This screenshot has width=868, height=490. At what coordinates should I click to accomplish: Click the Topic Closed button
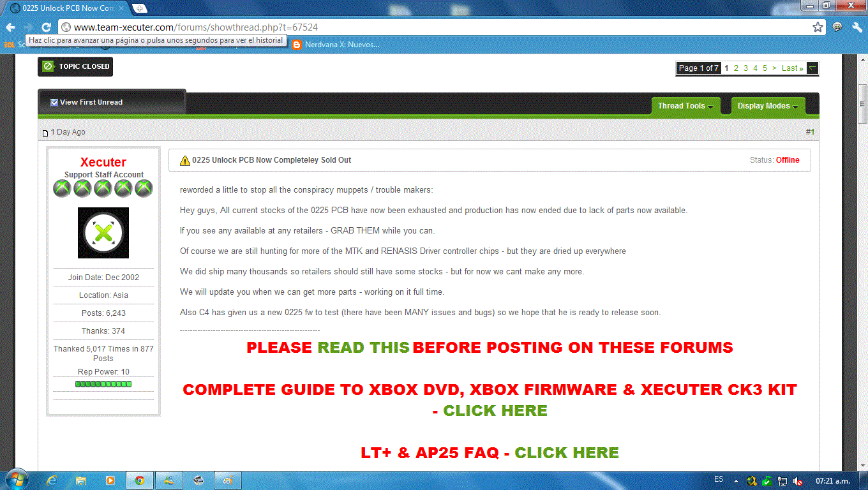[x=75, y=66]
